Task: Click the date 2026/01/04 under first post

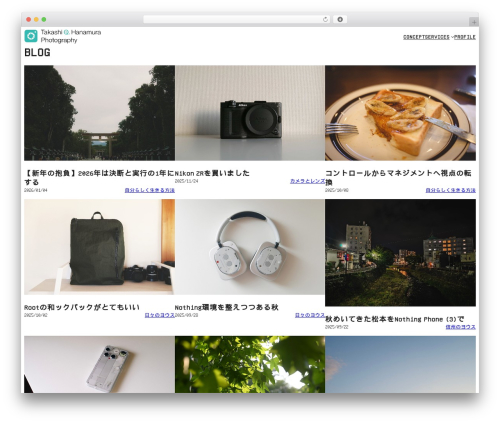Action: click(36, 190)
